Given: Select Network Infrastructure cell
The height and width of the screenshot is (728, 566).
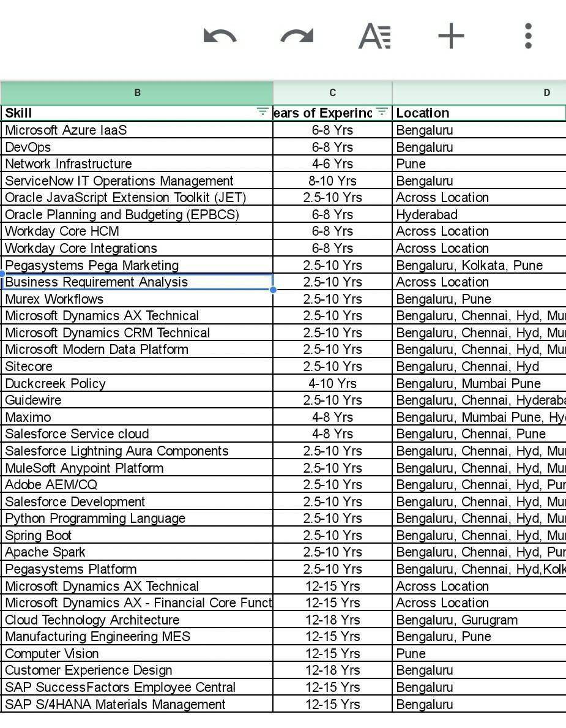Looking at the screenshot, I should coord(137,163).
